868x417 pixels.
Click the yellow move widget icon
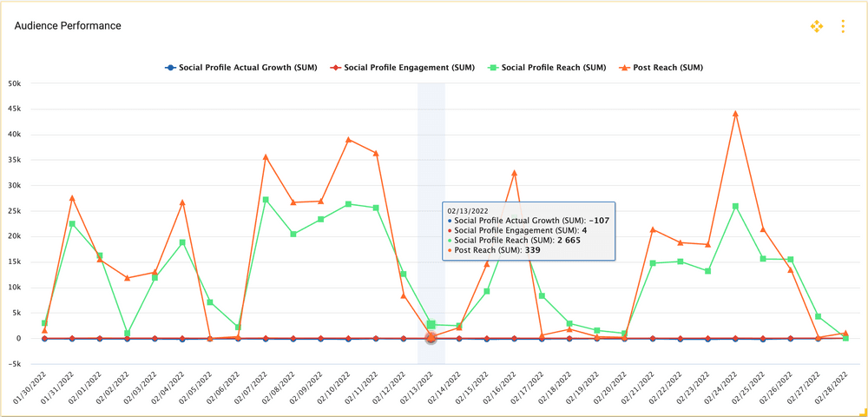click(x=816, y=27)
